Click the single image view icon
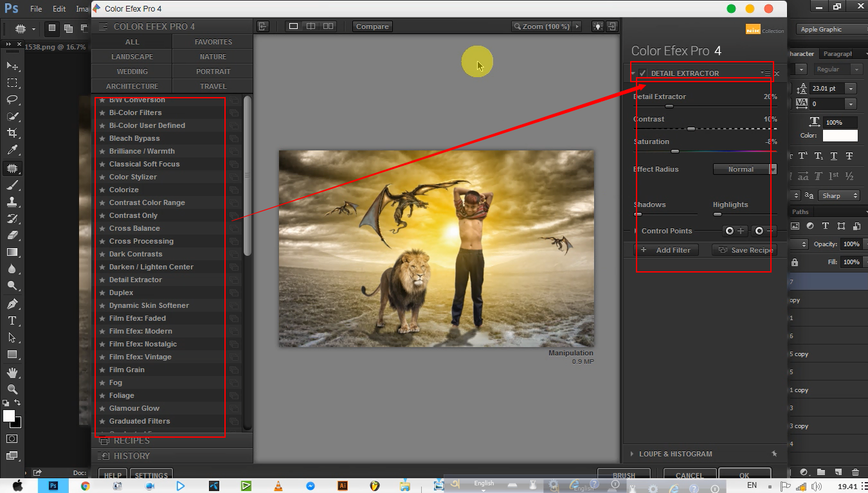This screenshot has height=493, width=868. pos(293,26)
